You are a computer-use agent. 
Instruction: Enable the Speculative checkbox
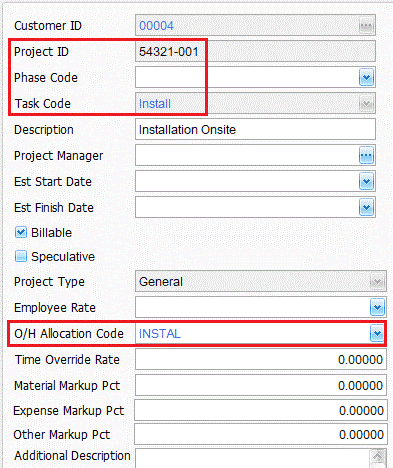tap(21, 256)
